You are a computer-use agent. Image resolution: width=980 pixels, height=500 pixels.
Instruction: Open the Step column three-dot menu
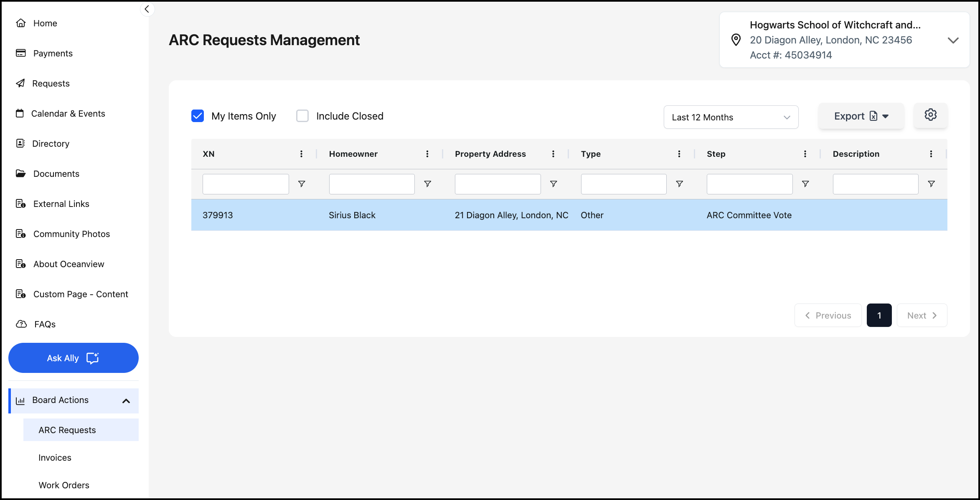tap(805, 154)
